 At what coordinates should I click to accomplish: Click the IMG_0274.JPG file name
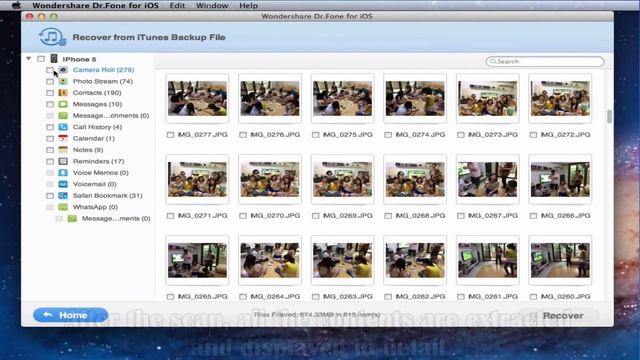[x=420, y=135]
